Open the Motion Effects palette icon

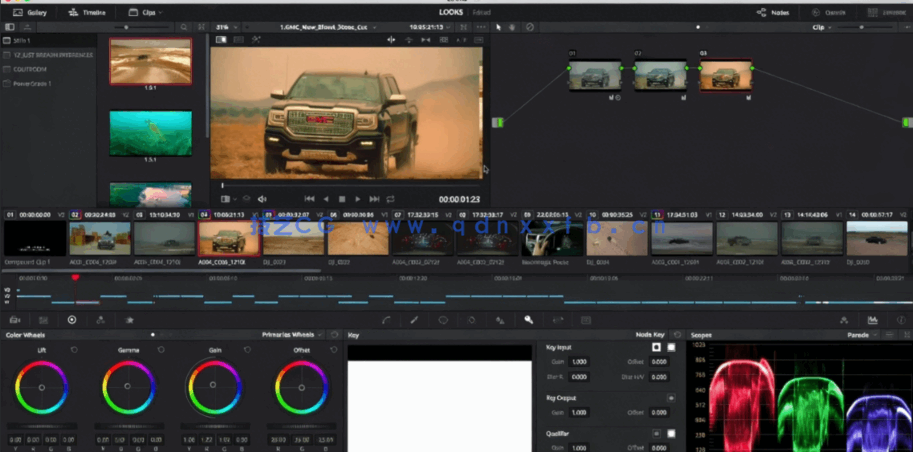pyautogui.click(x=129, y=320)
